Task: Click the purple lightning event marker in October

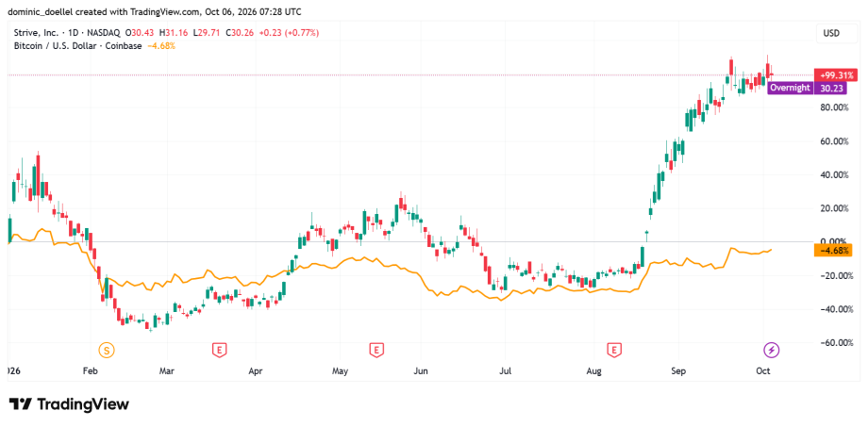Action: (x=772, y=350)
